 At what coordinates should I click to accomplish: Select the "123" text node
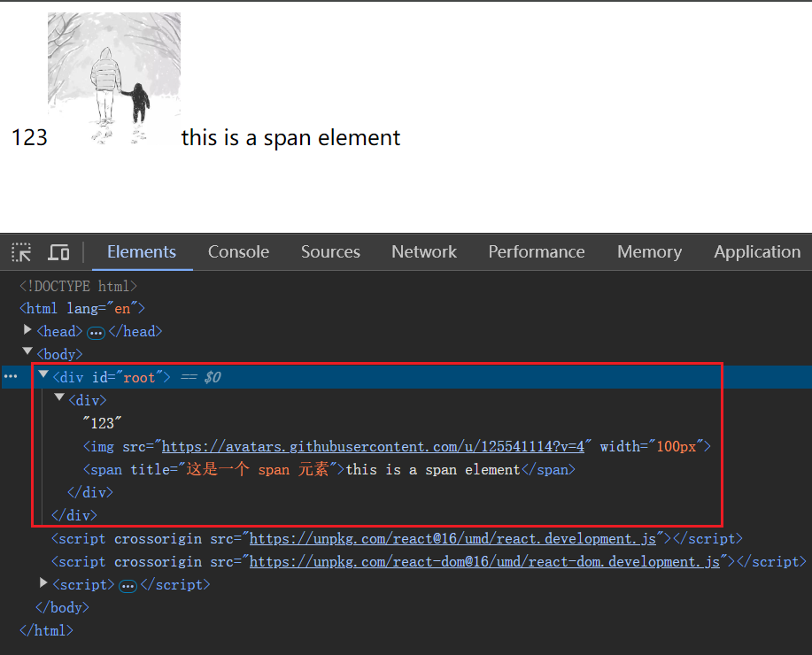click(102, 423)
